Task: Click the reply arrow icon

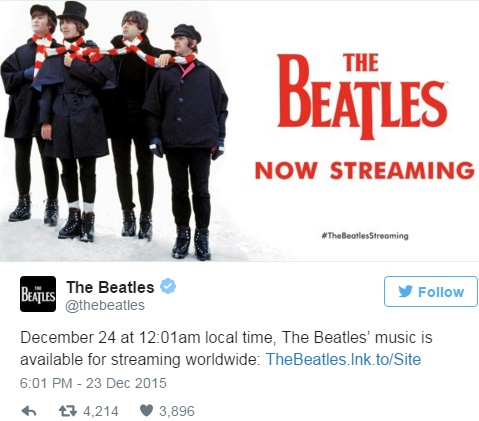Action: (x=29, y=411)
